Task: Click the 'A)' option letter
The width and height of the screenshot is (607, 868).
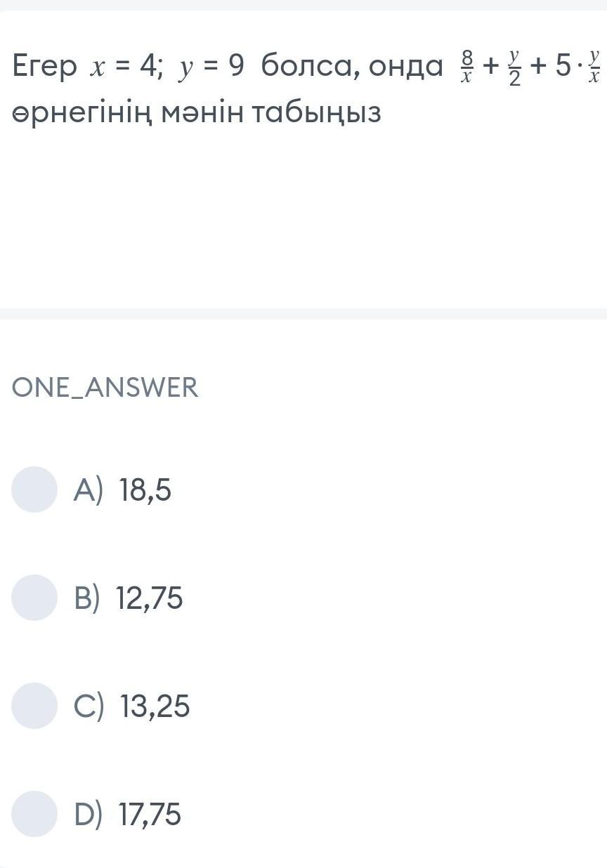Action: coord(88,490)
